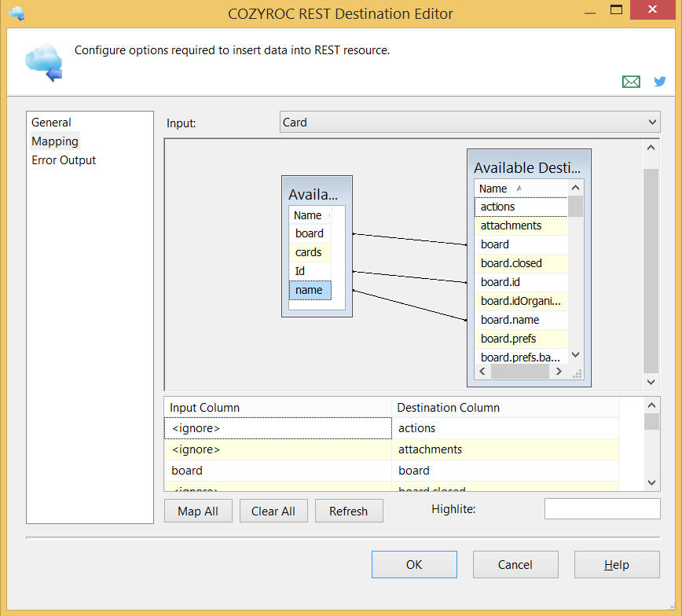This screenshot has width=682, height=616.
Task: Sort by Name header in input list
Action: (310, 215)
